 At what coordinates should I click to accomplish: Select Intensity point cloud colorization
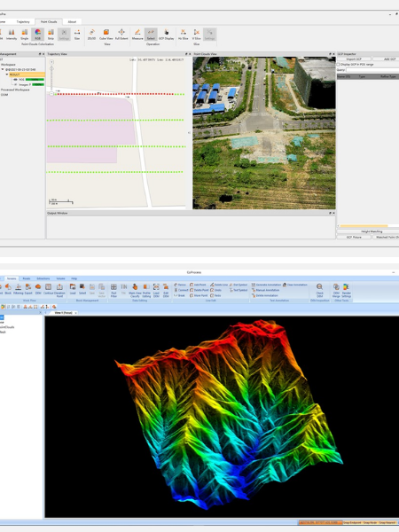(x=12, y=34)
